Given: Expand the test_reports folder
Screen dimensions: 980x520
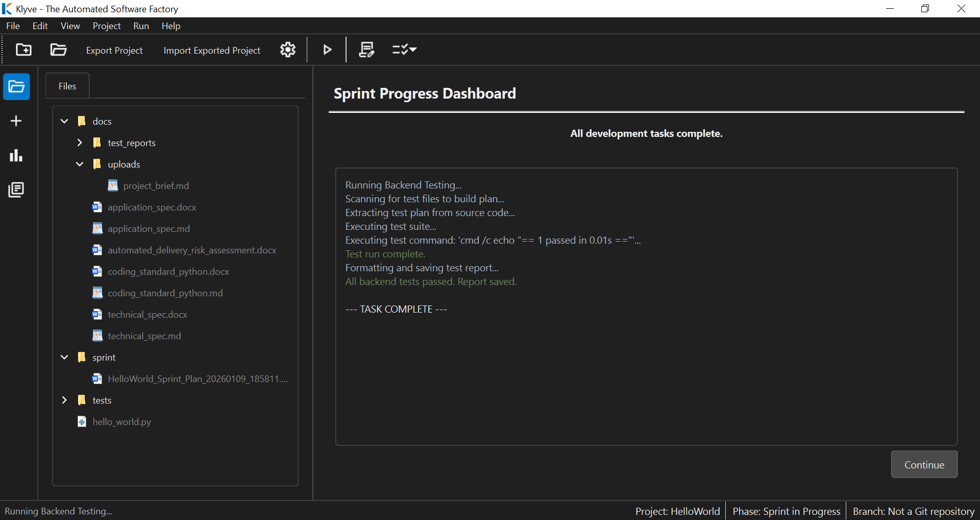Looking at the screenshot, I should tap(80, 143).
